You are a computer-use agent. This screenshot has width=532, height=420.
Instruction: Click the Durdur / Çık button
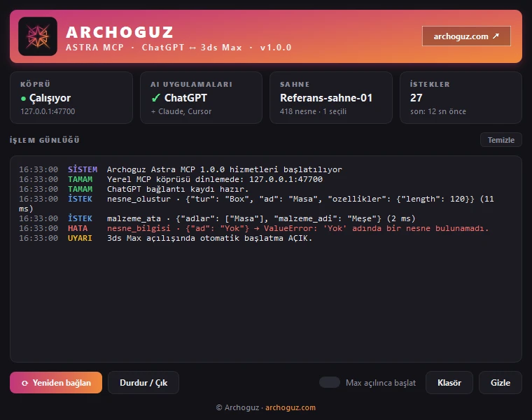tap(143, 383)
